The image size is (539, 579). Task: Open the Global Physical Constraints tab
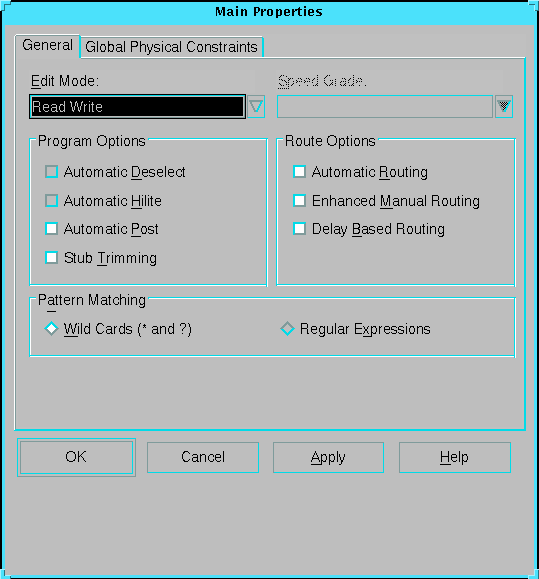pyautogui.click(x=171, y=47)
